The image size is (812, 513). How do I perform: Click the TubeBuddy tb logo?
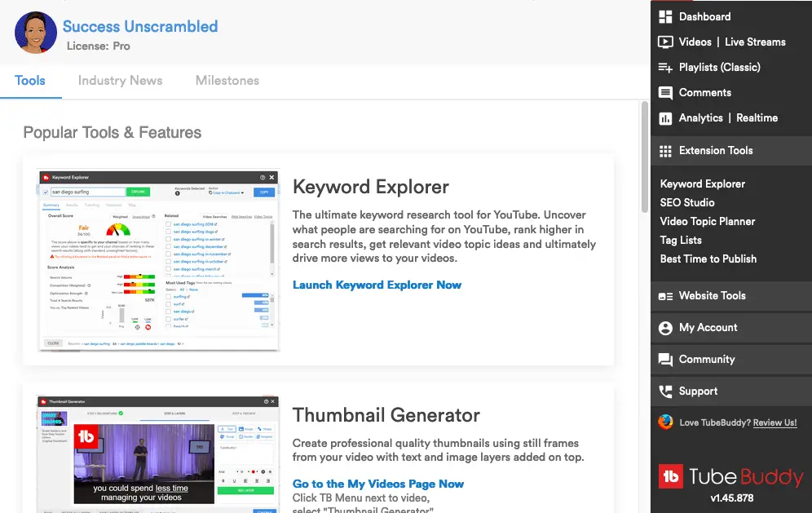(x=671, y=476)
